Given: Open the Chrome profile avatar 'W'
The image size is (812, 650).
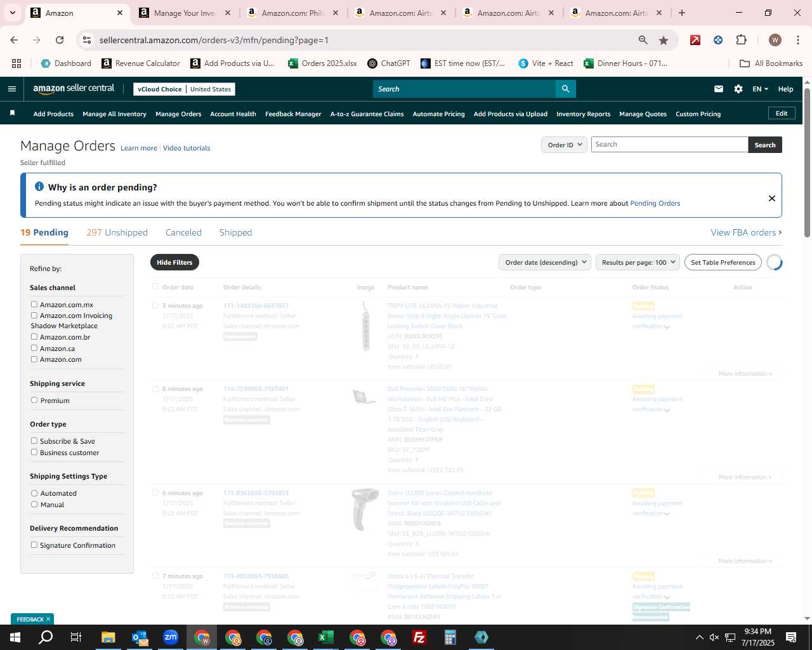Looking at the screenshot, I should 775,40.
